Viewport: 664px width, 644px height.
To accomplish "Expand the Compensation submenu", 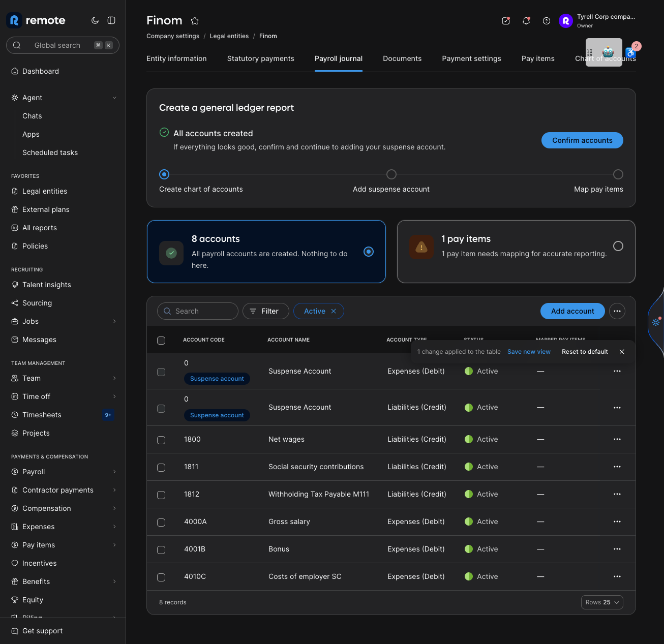I will pyautogui.click(x=114, y=508).
